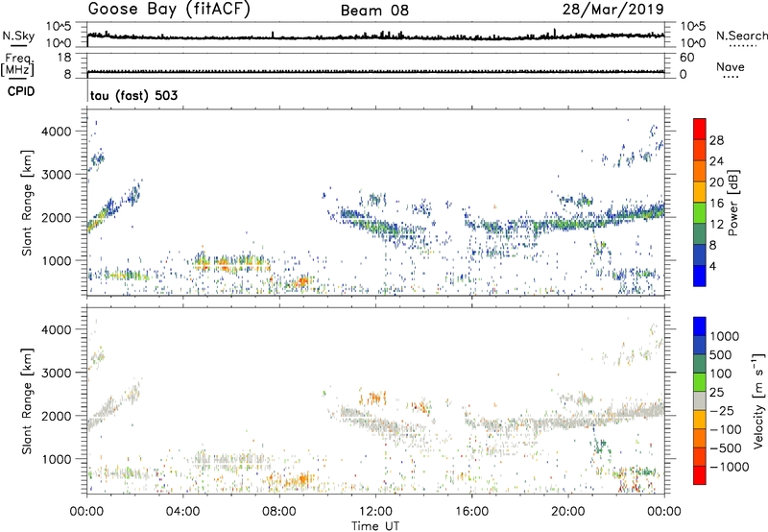This screenshot has width=768, height=532.
Task: Click the gray segment of Velocity colorbar
Action: 700,400
